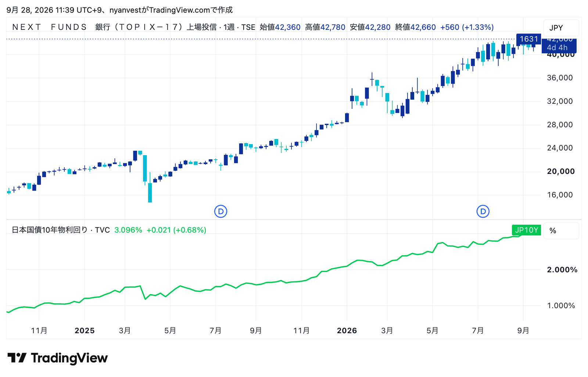Image resolution: width=588 pixels, height=377 pixels.
Task: Click the 24,000 price axis label
Action: pyautogui.click(x=560, y=148)
